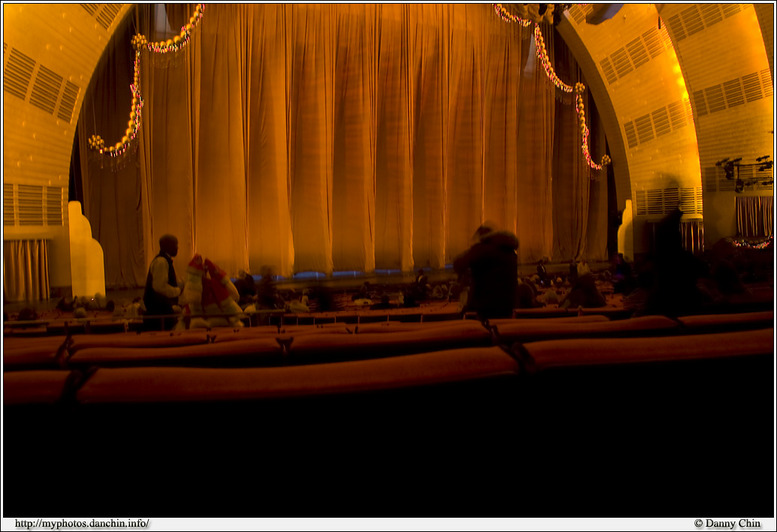This screenshot has height=532, width=777.
Task: Open the myphotos.danchin.info URL link
Action: click(82, 523)
